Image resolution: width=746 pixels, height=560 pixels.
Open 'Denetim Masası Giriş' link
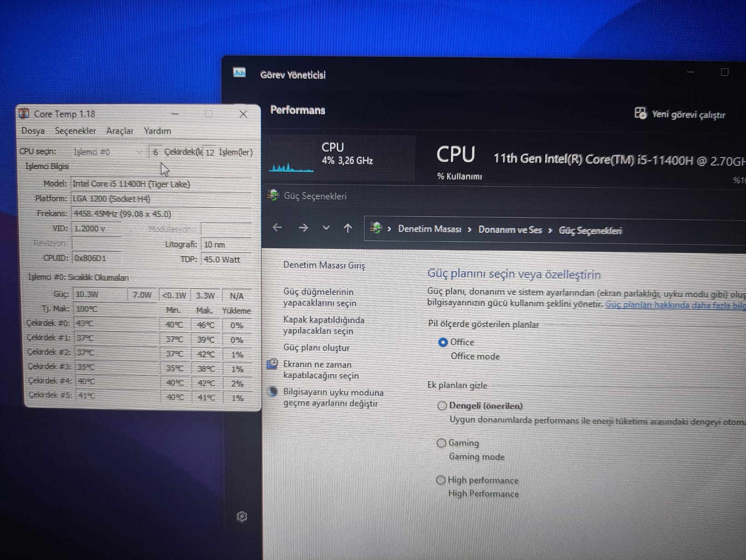[324, 265]
